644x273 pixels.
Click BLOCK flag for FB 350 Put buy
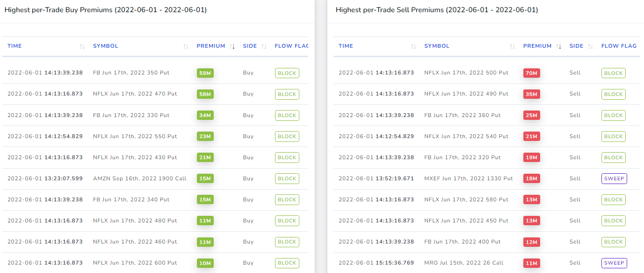[287, 73]
